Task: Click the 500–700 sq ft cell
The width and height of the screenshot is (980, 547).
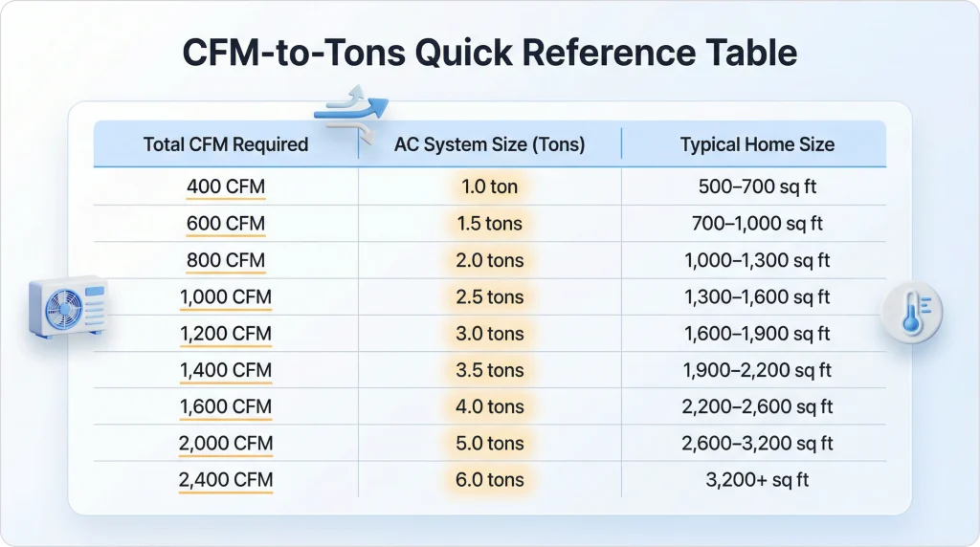Action: (757, 186)
